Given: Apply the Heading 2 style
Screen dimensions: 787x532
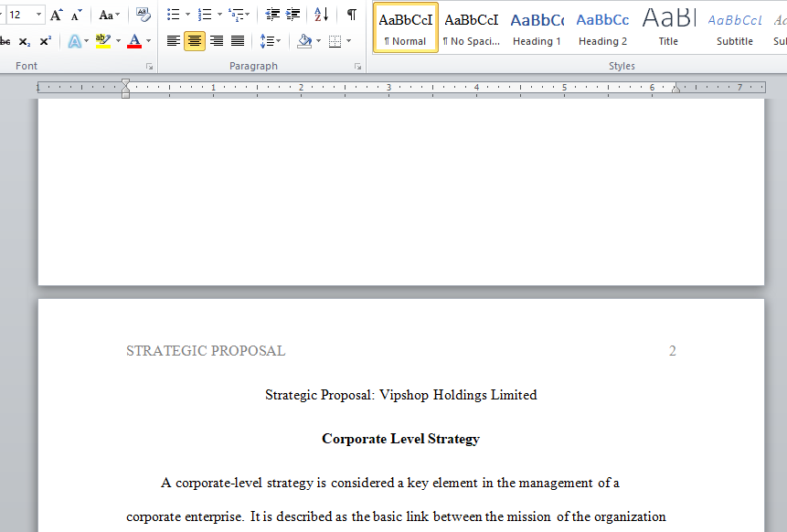Looking at the screenshot, I should (x=602, y=27).
